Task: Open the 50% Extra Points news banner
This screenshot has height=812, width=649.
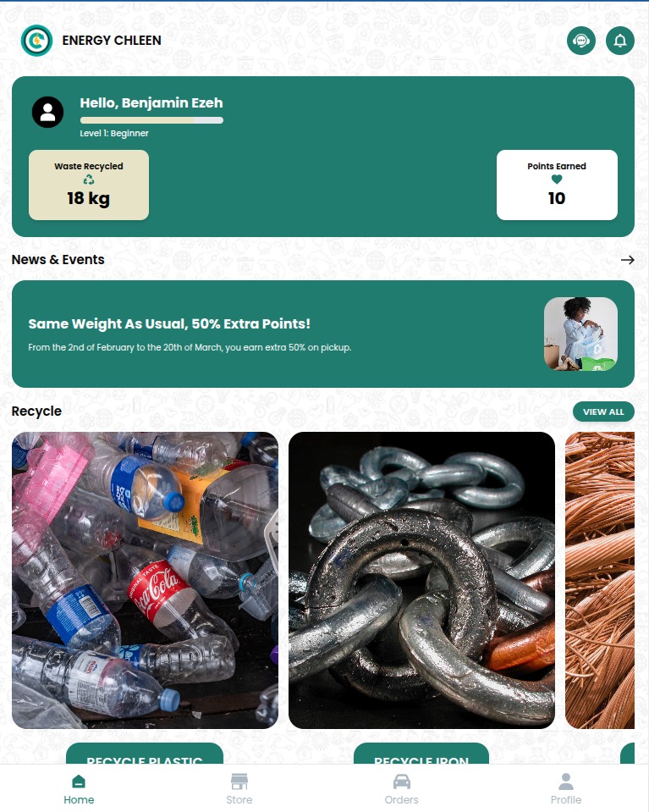Action: coord(323,334)
